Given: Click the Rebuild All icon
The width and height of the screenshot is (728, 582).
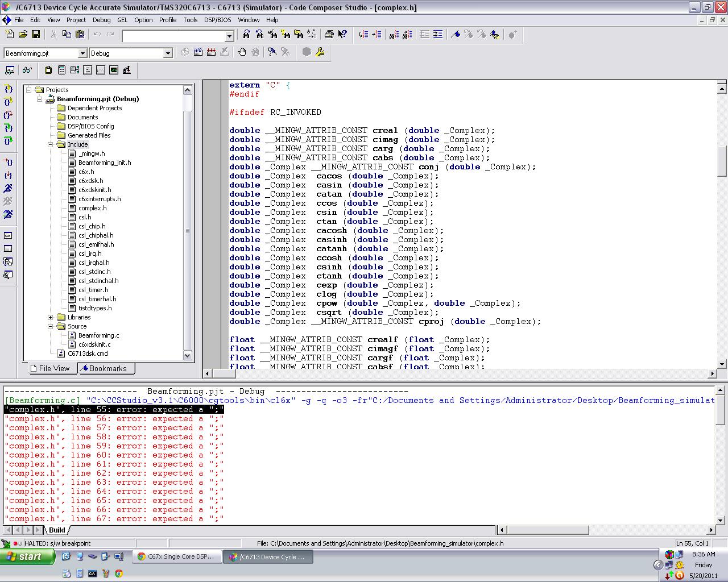Looking at the screenshot, I should point(211,52).
